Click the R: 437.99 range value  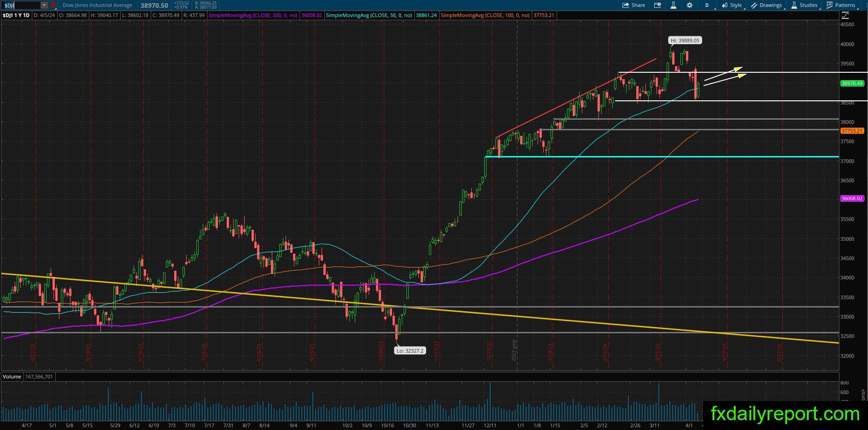tap(194, 15)
